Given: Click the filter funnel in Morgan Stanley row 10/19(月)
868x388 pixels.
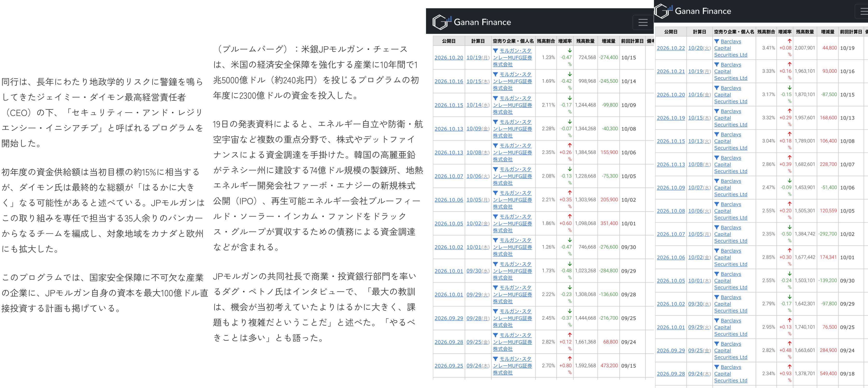Looking at the screenshot, I should pos(495,51).
